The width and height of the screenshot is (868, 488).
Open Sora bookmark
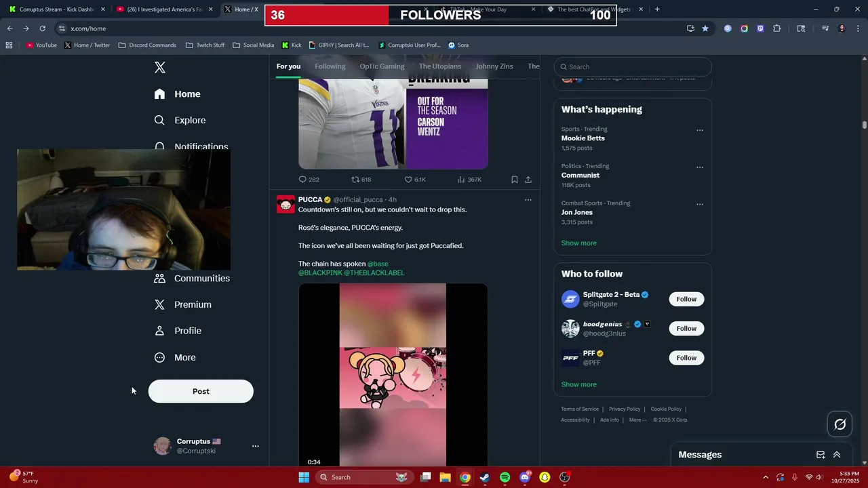[x=458, y=45]
